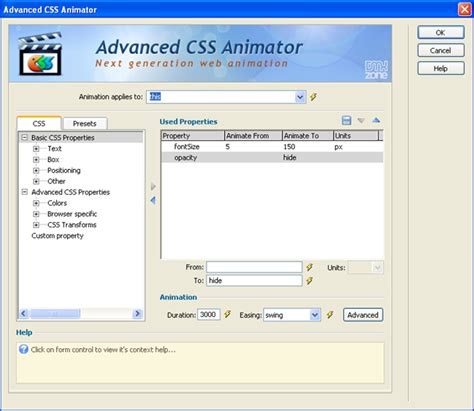Select the fontSize row
This screenshot has width=474, height=411.
(272, 147)
